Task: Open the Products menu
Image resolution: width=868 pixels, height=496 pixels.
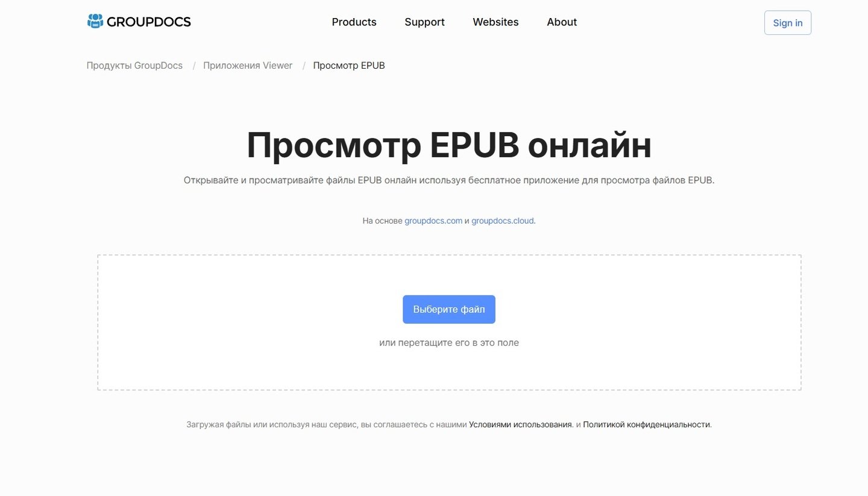Action: 354,22
